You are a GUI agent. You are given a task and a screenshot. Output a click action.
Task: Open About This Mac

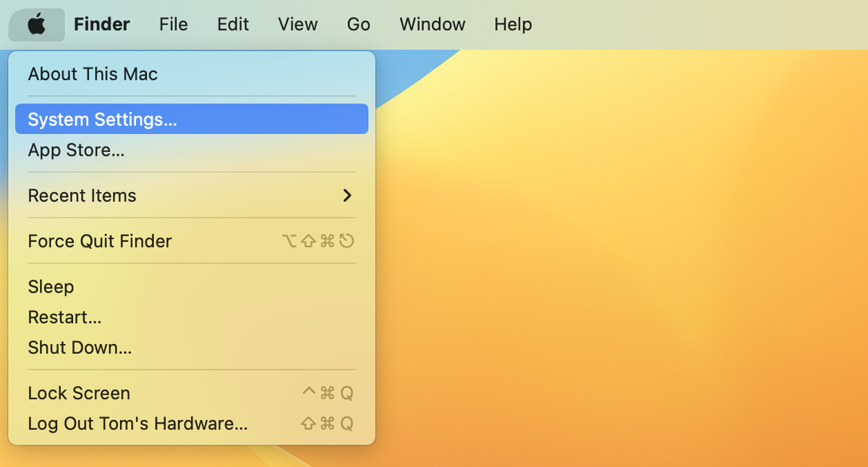tap(92, 73)
